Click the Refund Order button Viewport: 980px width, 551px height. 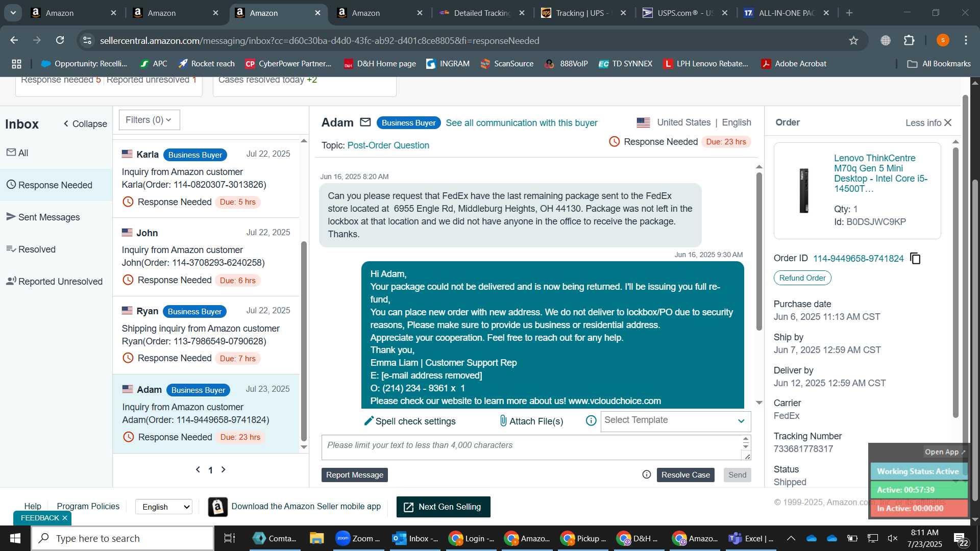point(802,278)
